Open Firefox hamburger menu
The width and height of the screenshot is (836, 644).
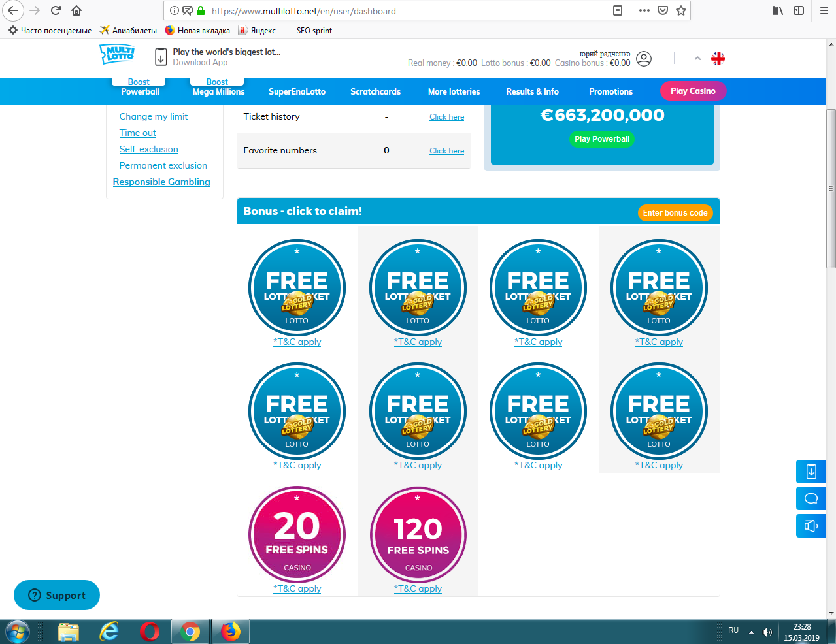point(824,10)
